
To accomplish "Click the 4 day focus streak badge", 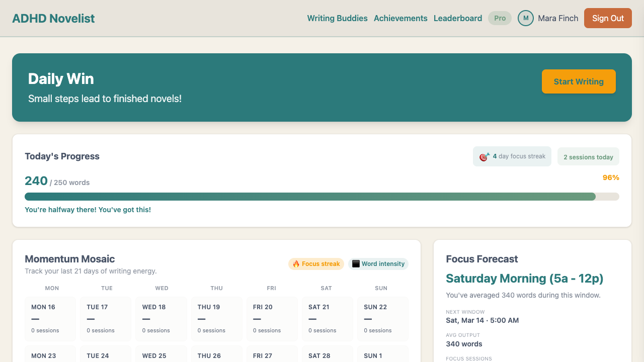I will (512, 156).
